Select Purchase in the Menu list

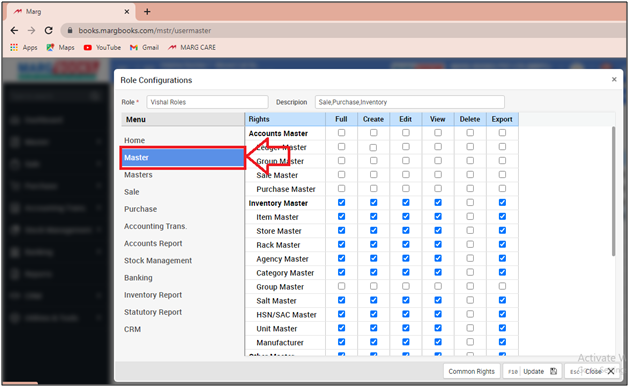(x=141, y=209)
